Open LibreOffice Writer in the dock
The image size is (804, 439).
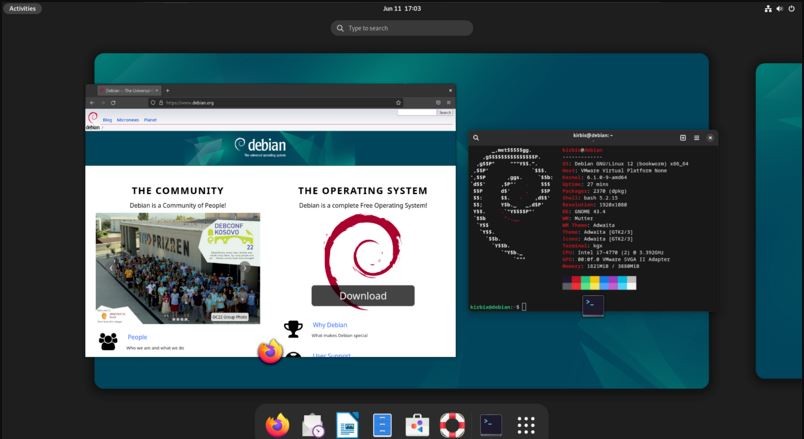[347, 425]
